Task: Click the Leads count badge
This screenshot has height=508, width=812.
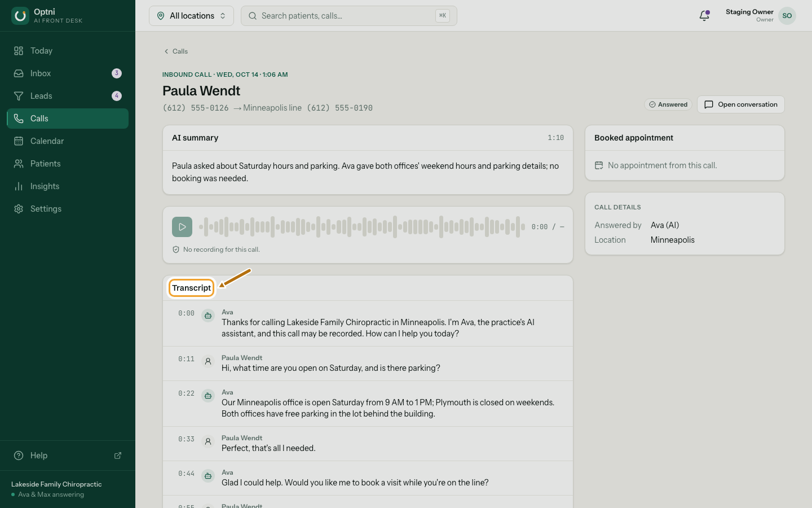Action: [x=117, y=96]
